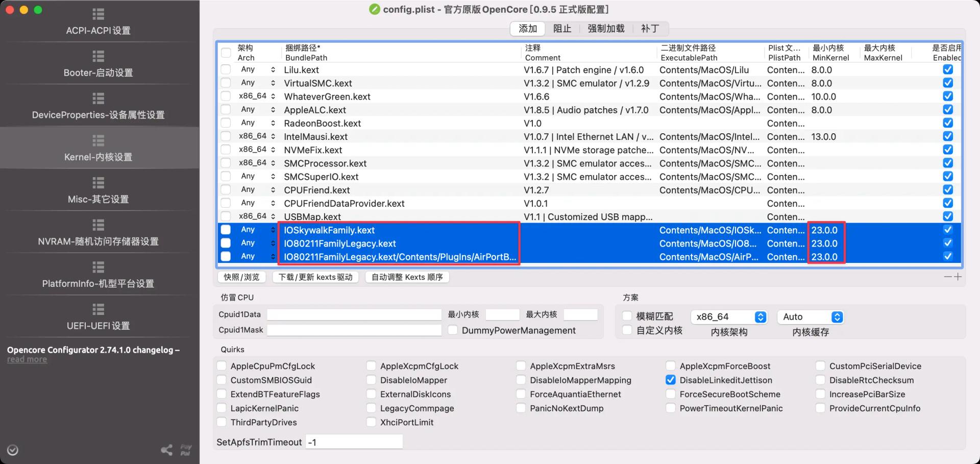Enable the DisableIoMapper quirk
This screenshot has height=464, width=980.
click(371, 380)
